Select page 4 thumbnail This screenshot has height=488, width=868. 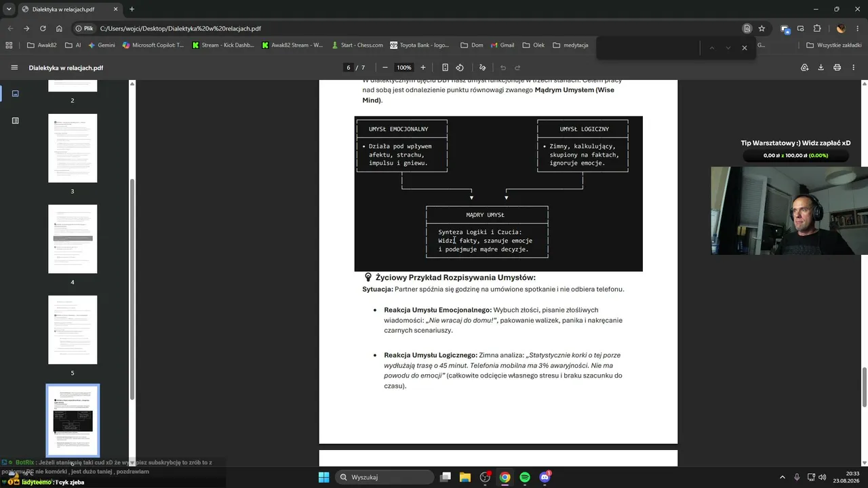click(73, 239)
